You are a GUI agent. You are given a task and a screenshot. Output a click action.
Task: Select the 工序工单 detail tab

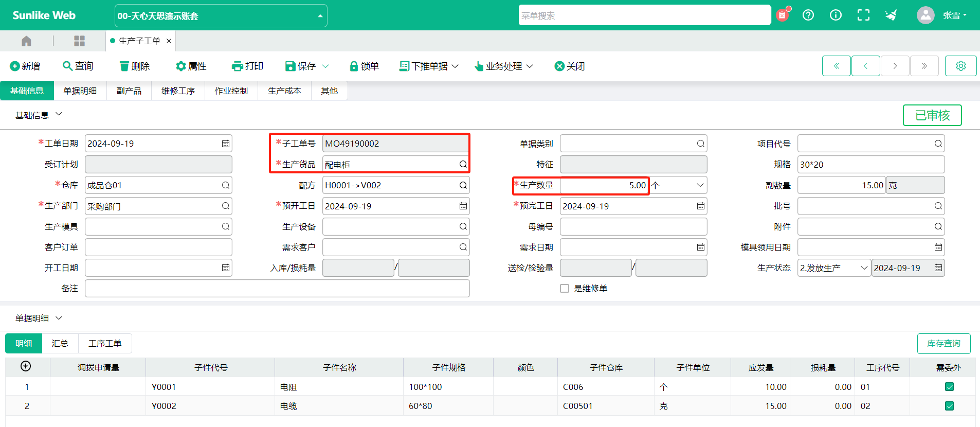click(x=105, y=343)
